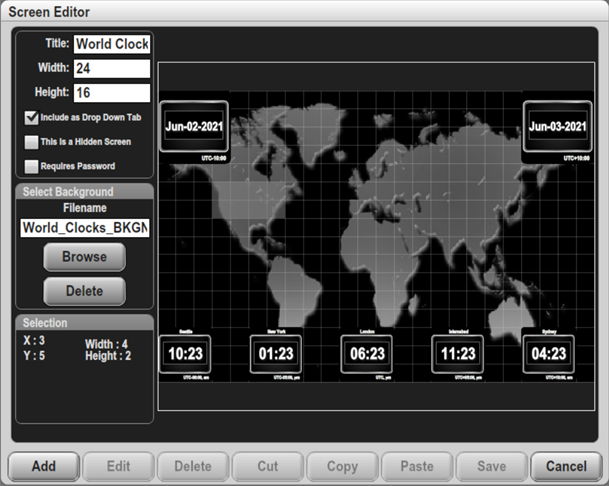Select the New York 01:23 clock widget
Screen dimensions: 609x486
click(x=277, y=354)
